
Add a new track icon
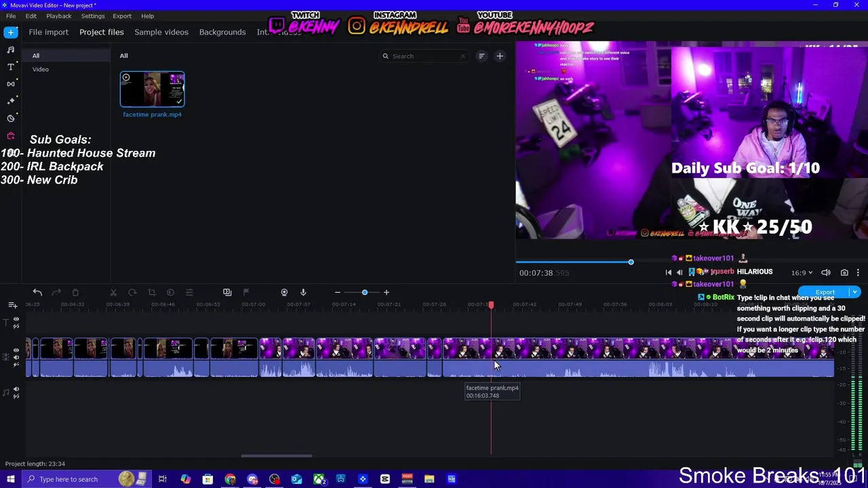tap(12, 306)
